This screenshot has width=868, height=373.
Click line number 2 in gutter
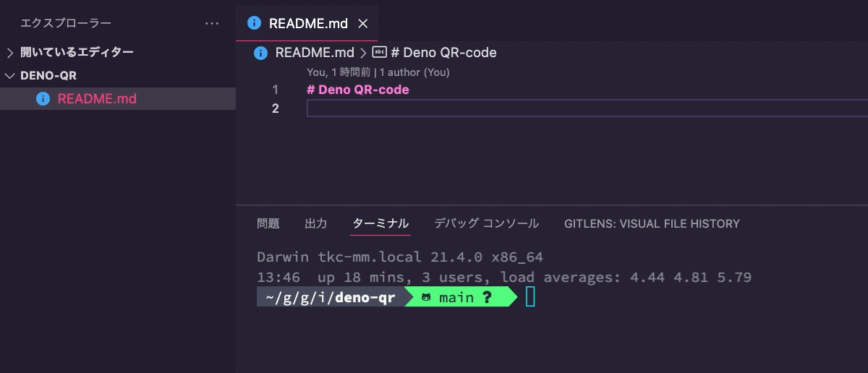pos(275,108)
